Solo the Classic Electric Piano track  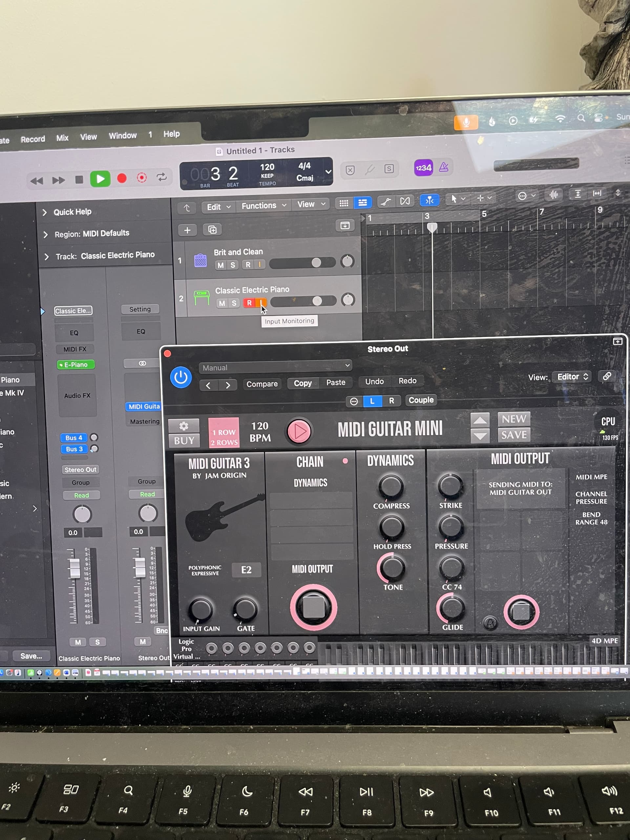(x=234, y=303)
